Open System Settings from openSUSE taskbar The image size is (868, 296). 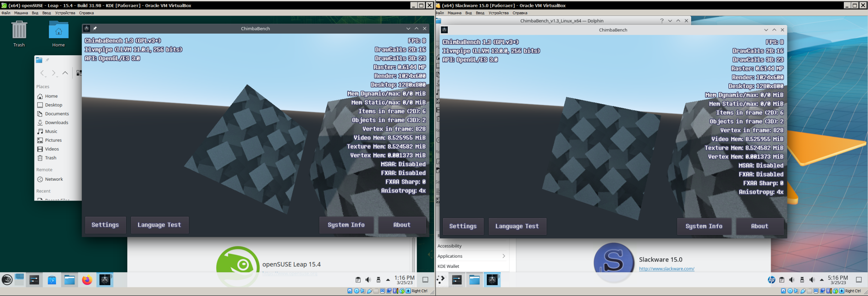click(34, 280)
